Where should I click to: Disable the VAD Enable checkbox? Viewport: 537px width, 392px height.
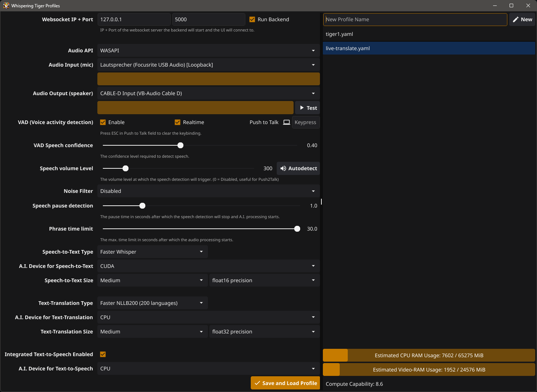pos(103,122)
